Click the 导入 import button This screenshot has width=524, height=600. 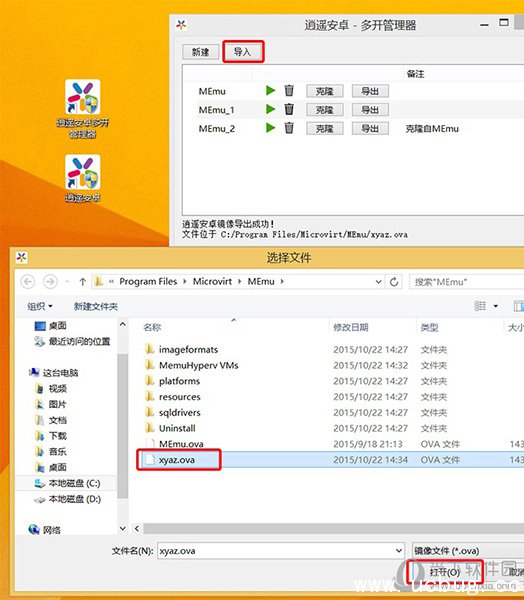click(x=243, y=52)
